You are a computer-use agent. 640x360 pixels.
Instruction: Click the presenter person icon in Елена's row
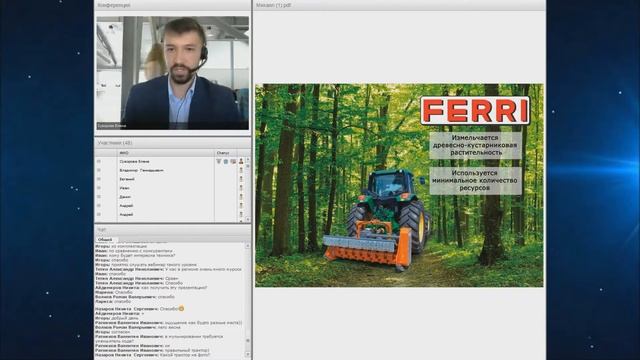241,161
